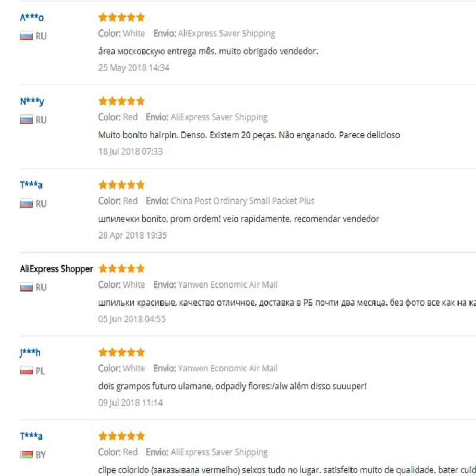Screen dimensions: 476x476
Task: Click the star rating on J***h's review
Action: tap(121, 352)
